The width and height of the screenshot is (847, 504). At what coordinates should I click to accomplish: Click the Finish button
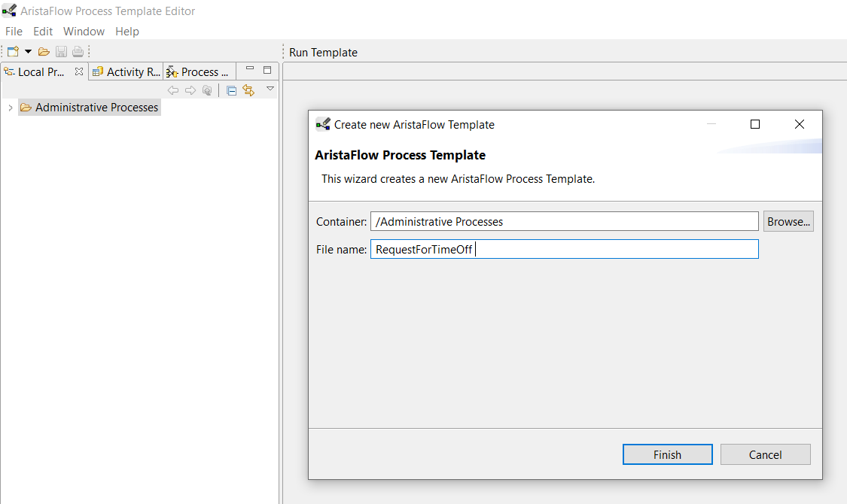pyautogui.click(x=667, y=454)
